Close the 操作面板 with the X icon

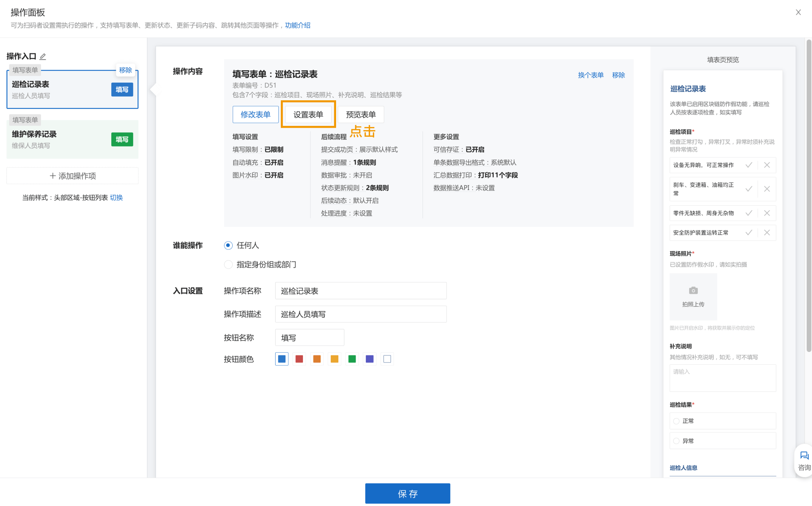click(798, 12)
